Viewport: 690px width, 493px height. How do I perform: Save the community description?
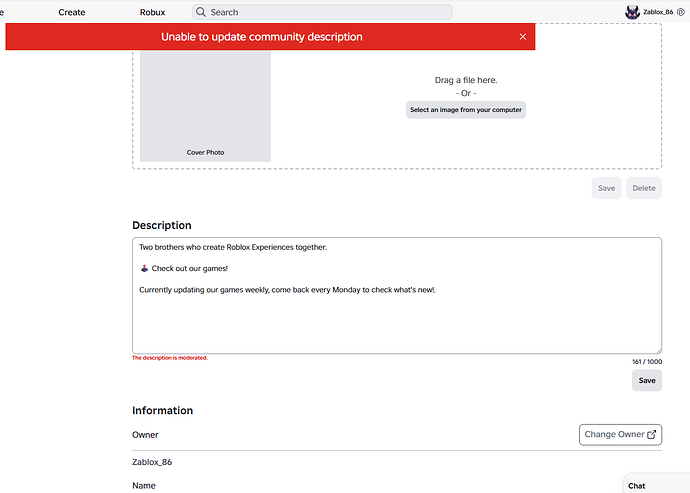click(x=647, y=380)
